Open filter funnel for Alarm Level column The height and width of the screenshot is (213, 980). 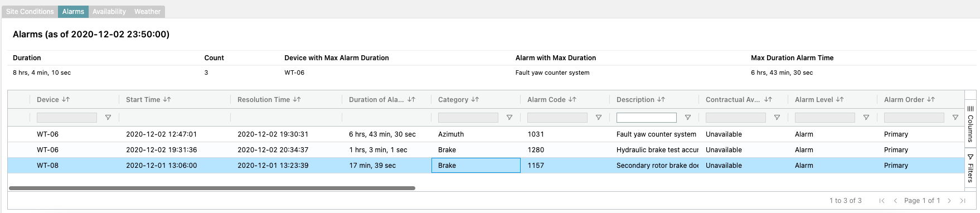tap(866, 118)
